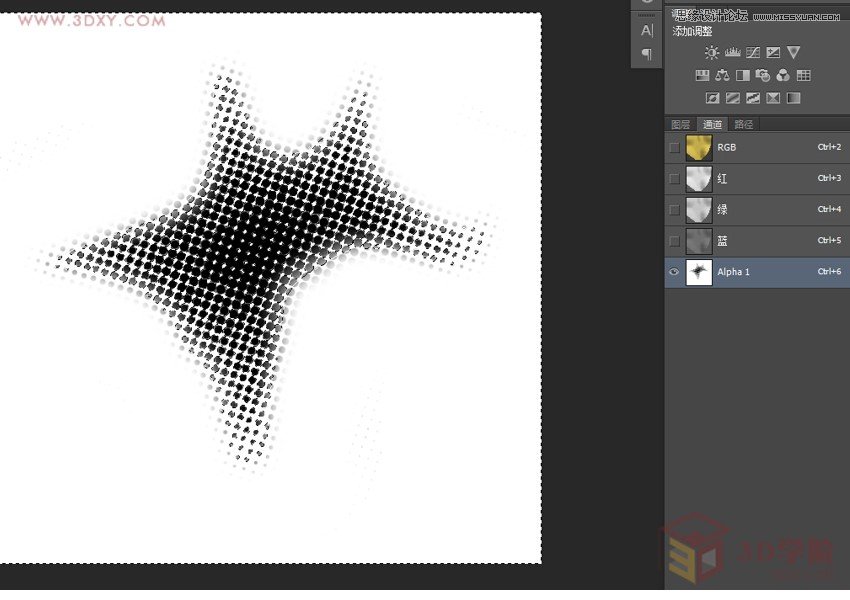
Task: Open the 路径 (Paths) tab
Action: click(x=743, y=125)
